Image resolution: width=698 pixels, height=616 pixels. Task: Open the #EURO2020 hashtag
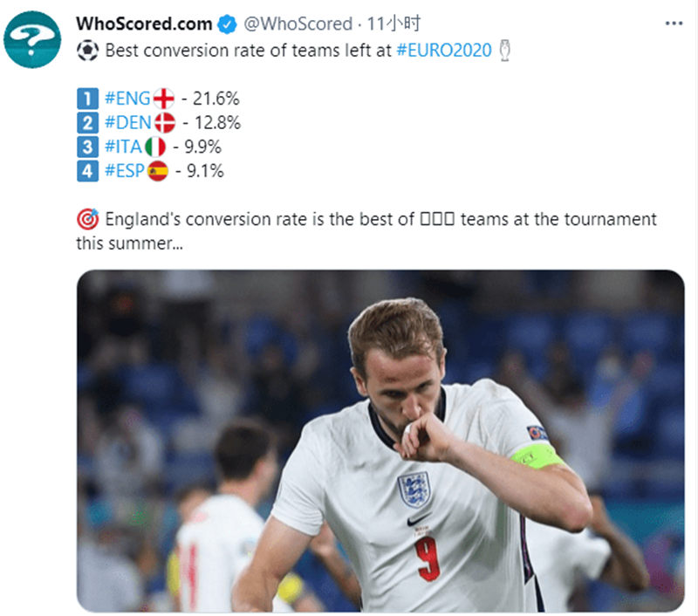(x=444, y=51)
